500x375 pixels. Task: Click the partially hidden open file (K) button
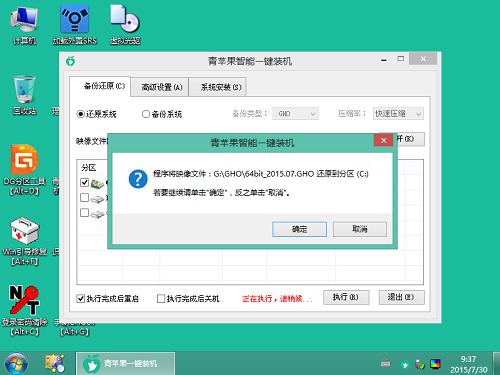click(411, 139)
